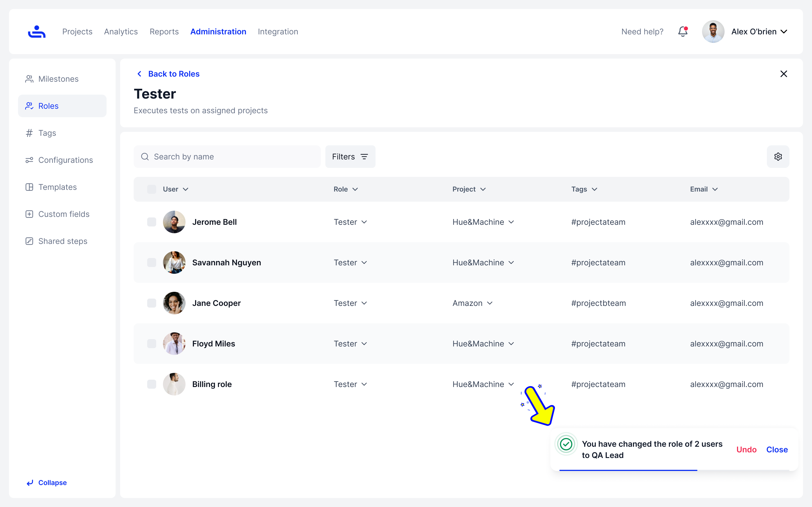Click the notification bell icon

(683, 32)
